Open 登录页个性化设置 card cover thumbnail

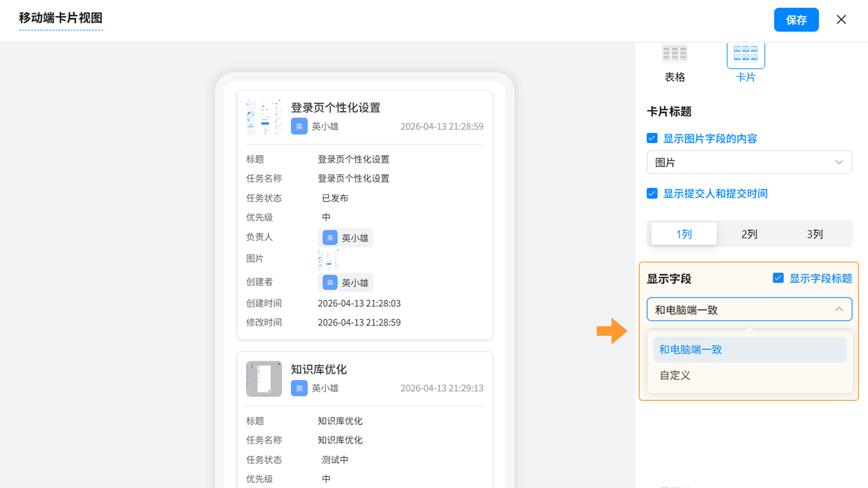[264, 117]
